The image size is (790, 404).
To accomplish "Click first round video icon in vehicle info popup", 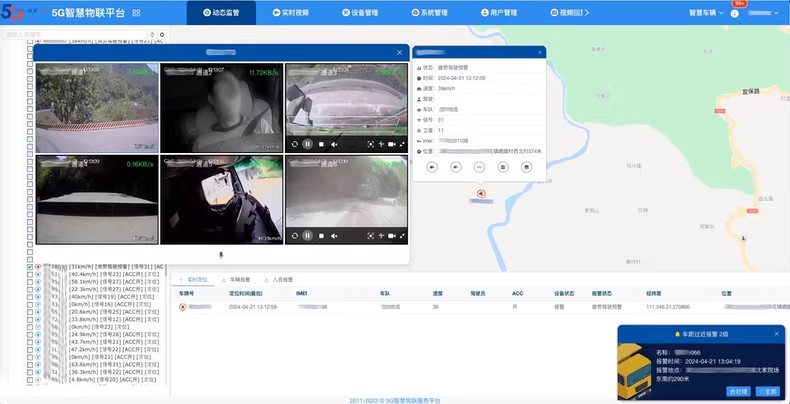I will tap(432, 167).
